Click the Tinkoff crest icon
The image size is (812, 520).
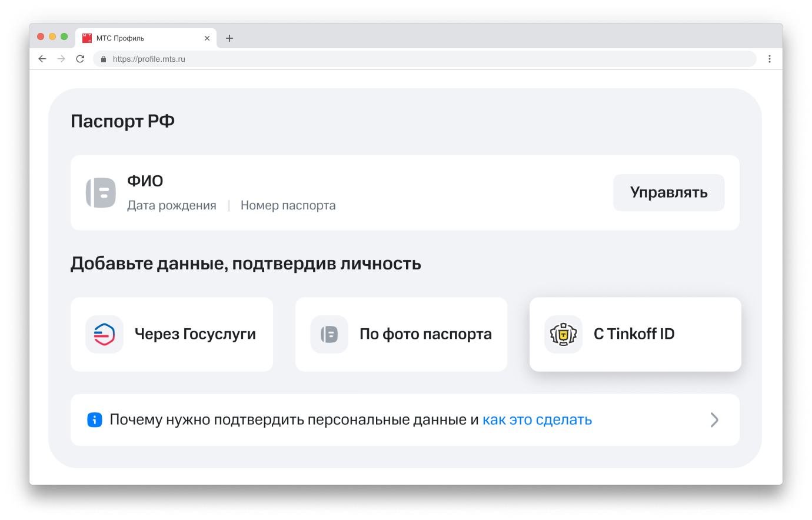pos(563,334)
